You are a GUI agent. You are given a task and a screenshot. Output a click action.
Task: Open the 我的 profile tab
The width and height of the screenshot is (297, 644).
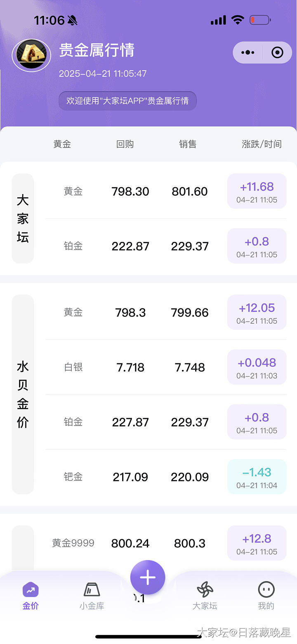[x=266, y=596]
